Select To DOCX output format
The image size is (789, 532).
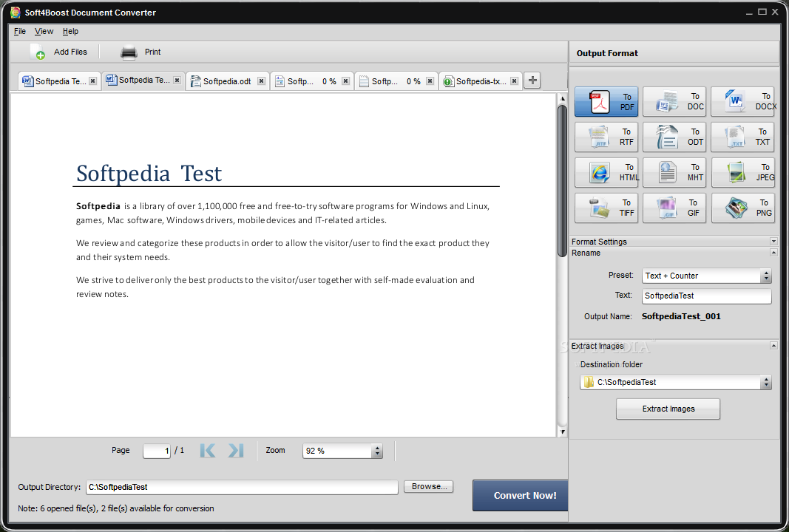tap(742, 101)
